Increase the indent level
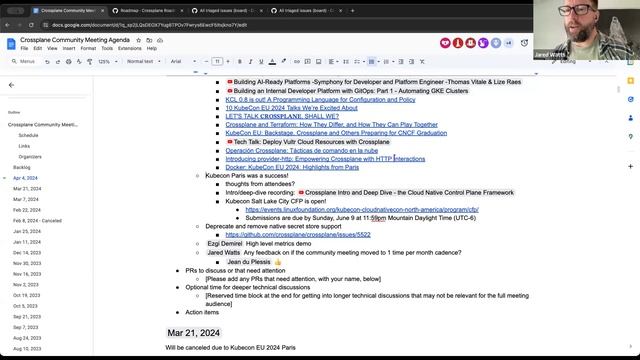Image resolution: width=640 pixels, height=360 pixels. click(411, 62)
